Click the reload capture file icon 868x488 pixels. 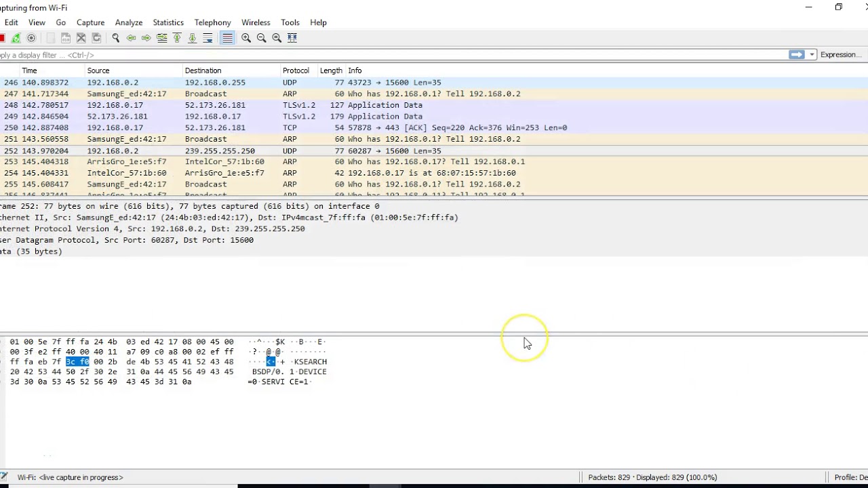coord(96,38)
